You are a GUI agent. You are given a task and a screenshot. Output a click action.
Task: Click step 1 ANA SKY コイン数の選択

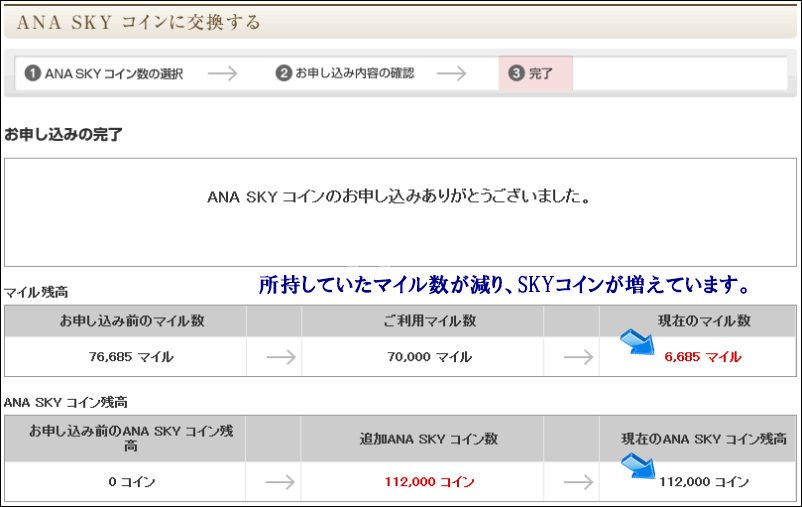(104, 74)
